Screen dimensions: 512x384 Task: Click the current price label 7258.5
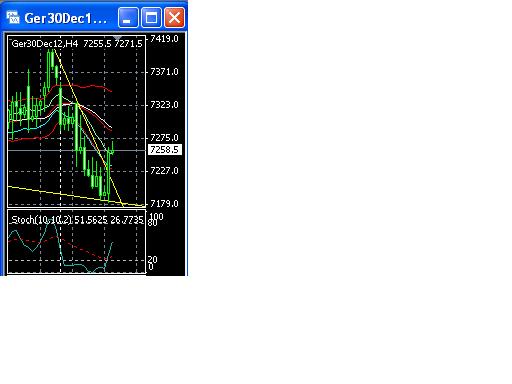[165, 150]
